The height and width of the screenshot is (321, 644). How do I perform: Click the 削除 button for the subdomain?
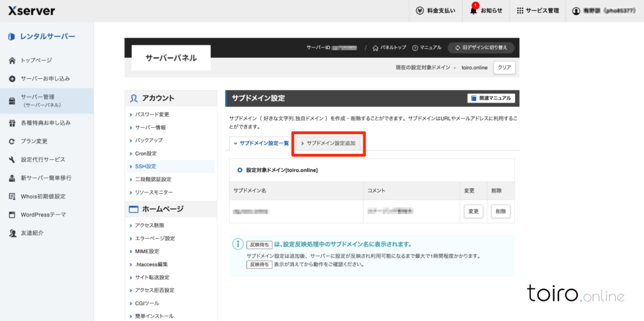500,211
